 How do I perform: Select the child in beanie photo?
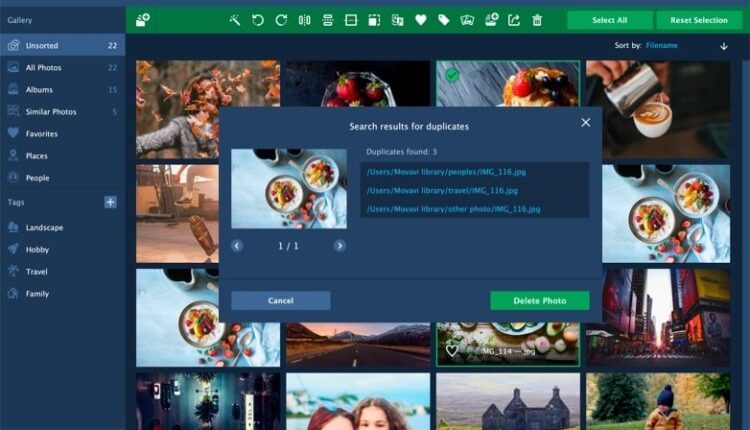pos(658,401)
